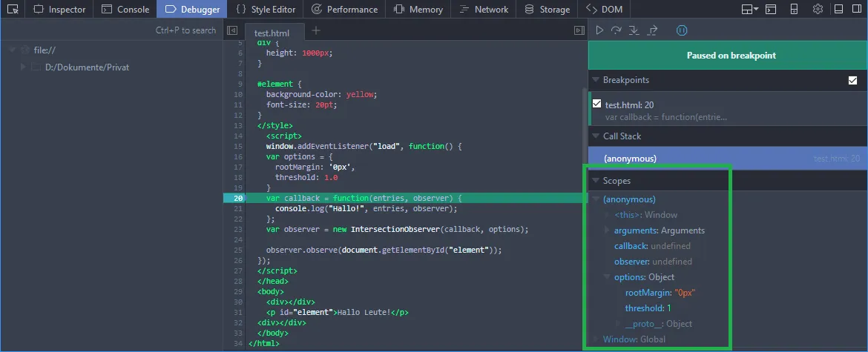
Task: Switch to the Console tab
Action: pyautogui.click(x=125, y=10)
